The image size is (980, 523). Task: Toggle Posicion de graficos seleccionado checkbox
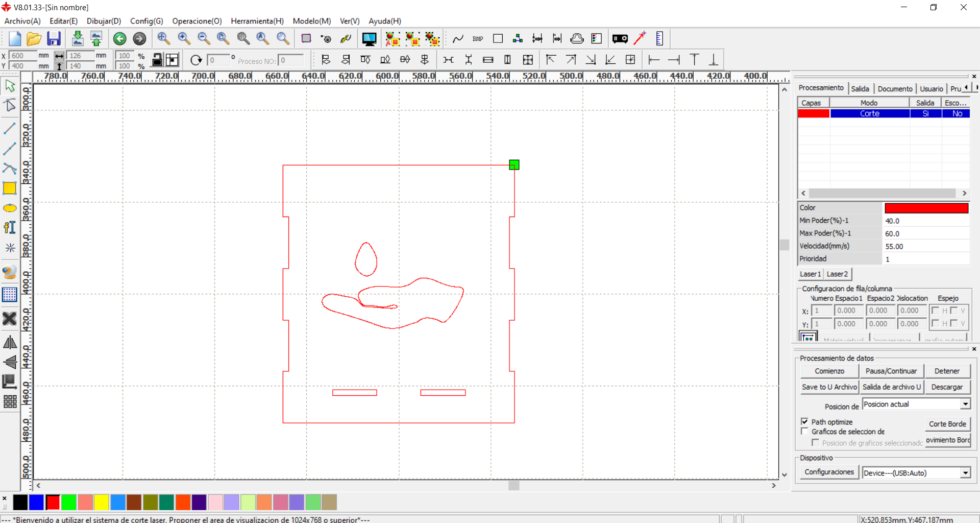pyautogui.click(x=816, y=443)
